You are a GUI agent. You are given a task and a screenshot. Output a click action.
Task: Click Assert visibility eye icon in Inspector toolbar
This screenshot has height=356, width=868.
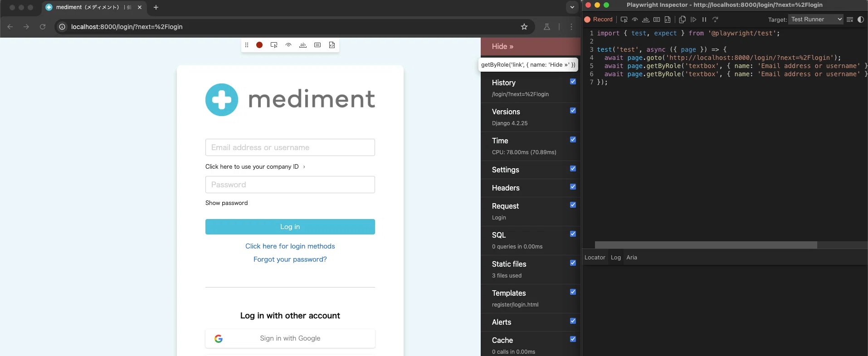635,20
